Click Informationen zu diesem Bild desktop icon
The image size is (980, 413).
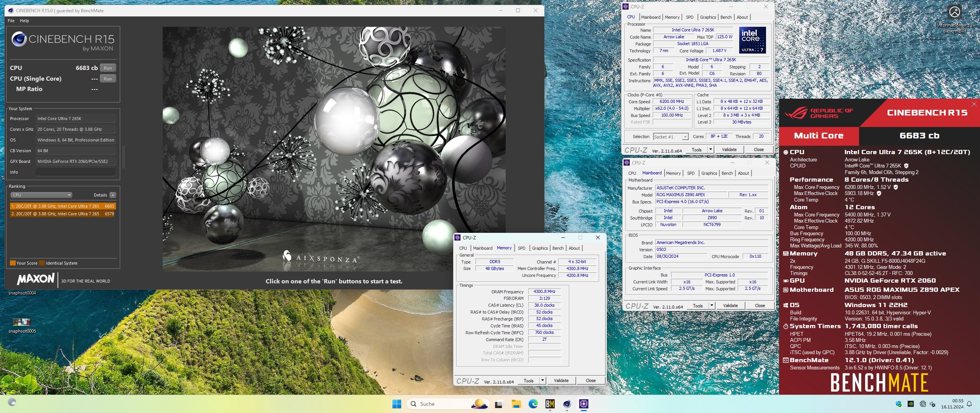point(955,19)
